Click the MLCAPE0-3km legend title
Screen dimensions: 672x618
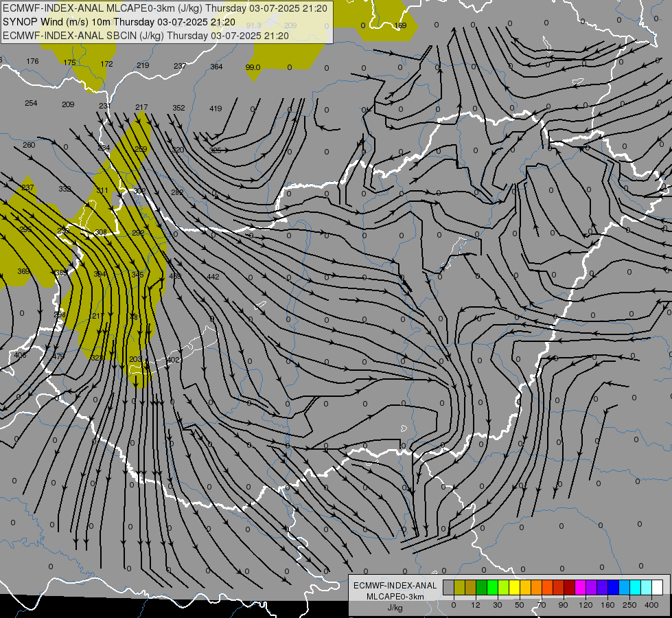click(395, 597)
